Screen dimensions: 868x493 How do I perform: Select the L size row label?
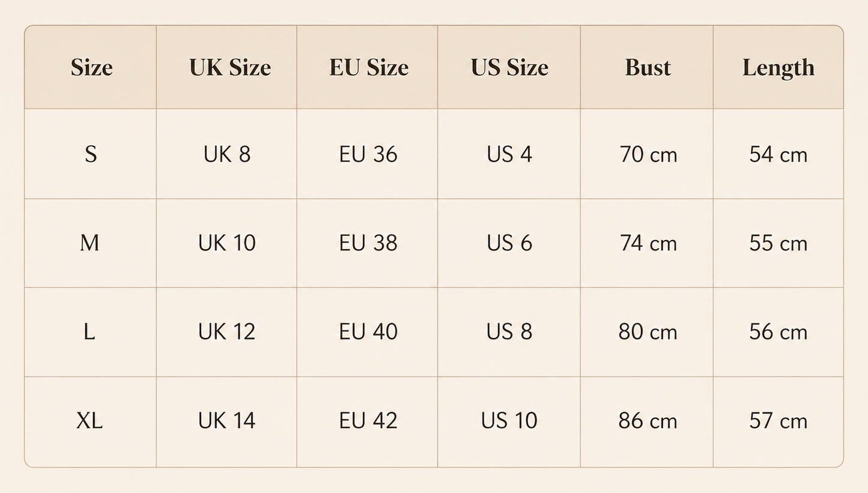89,331
